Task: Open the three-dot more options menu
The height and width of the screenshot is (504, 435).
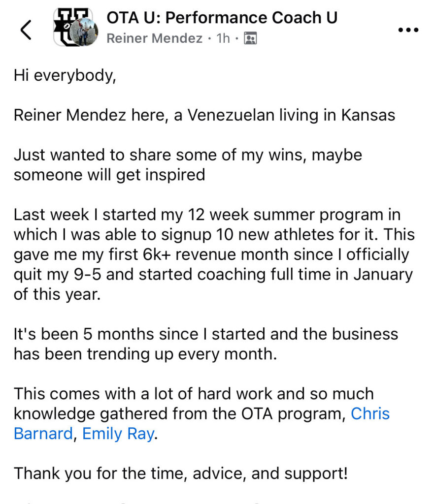Action: (407, 30)
